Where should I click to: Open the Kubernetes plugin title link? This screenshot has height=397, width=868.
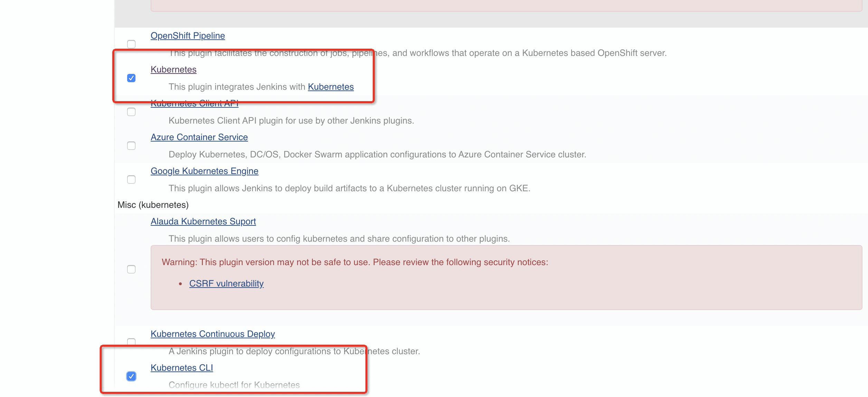[x=173, y=69]
